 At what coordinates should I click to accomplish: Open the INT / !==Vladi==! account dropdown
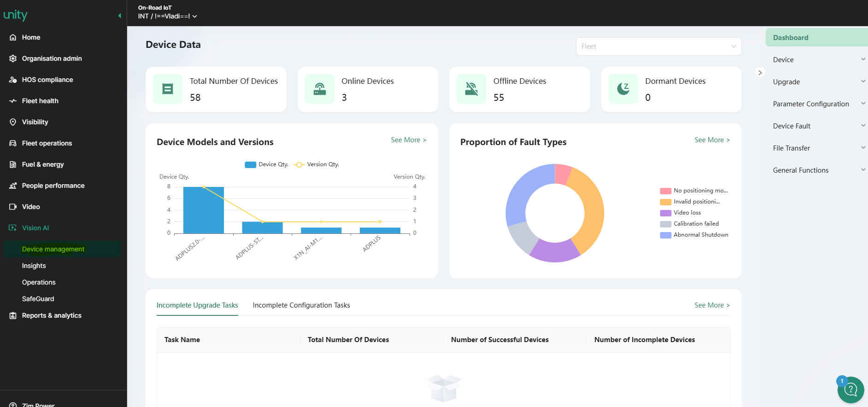[x=168, y=16]
